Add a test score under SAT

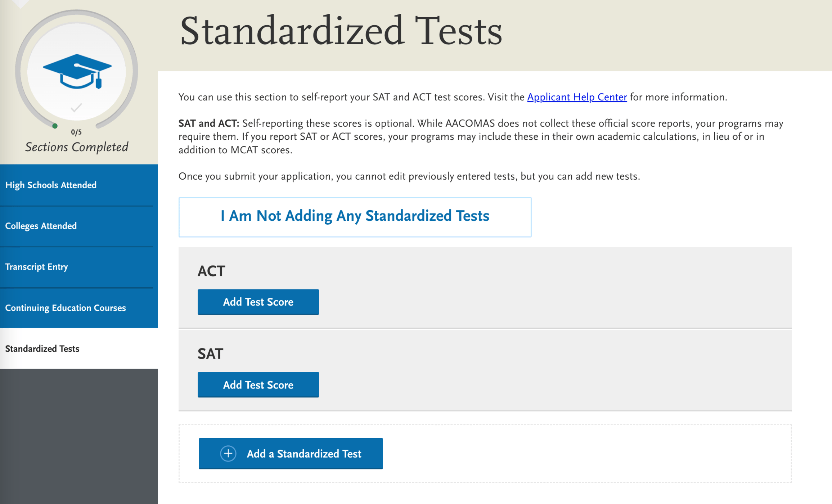pyautogui.click(x=258, y=384)
